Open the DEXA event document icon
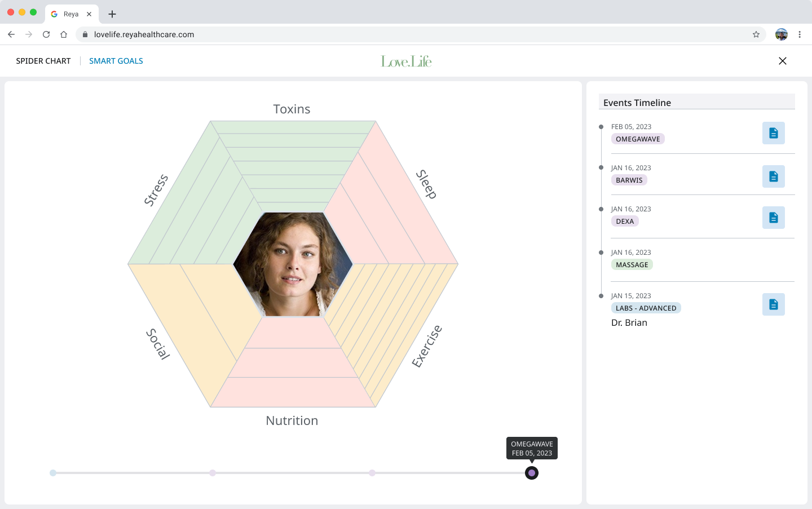This screenshot has width=812, height=509. pos(773,218)
